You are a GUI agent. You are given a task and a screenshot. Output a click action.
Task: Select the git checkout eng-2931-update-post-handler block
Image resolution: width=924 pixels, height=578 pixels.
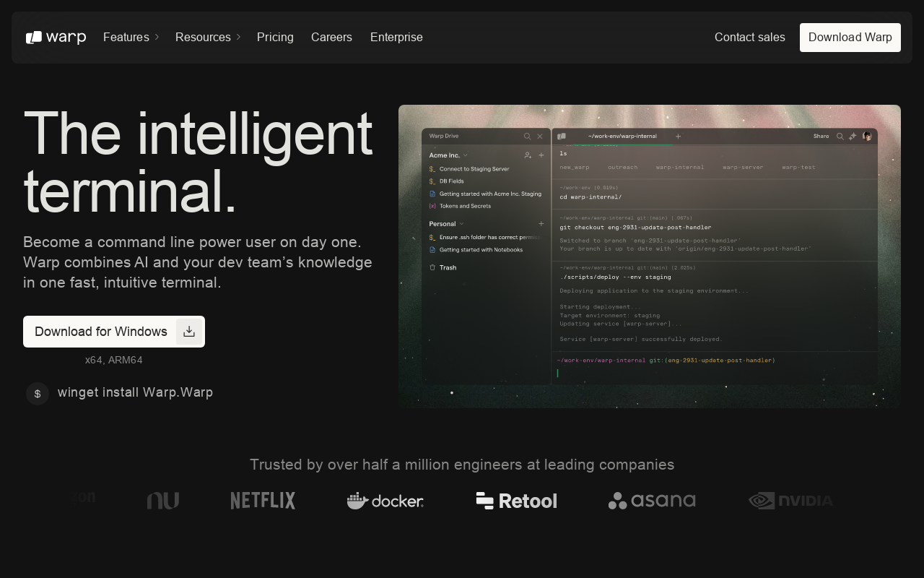(x=715, y=235)
